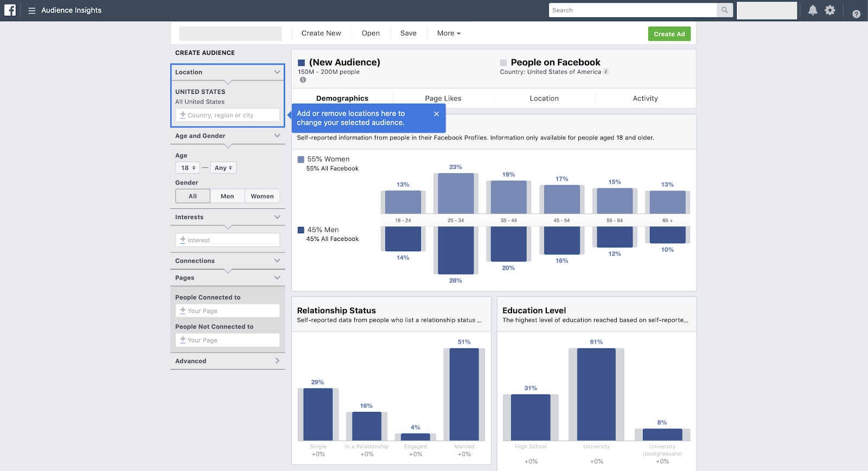The image size is (868, 471).
Task: Close the location tooltip
Action: tap(436, 114)
